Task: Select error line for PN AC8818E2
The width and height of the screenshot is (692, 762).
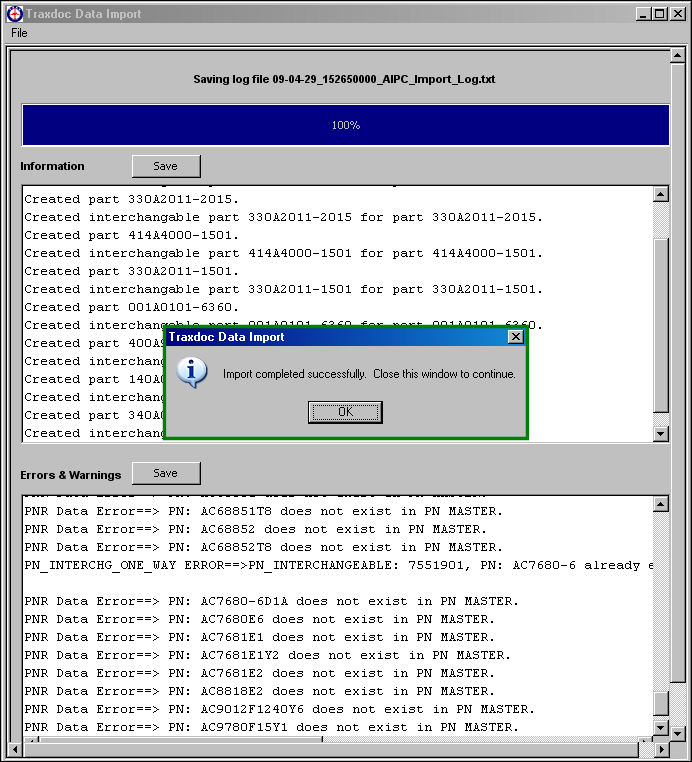Action: coord(260,691)
